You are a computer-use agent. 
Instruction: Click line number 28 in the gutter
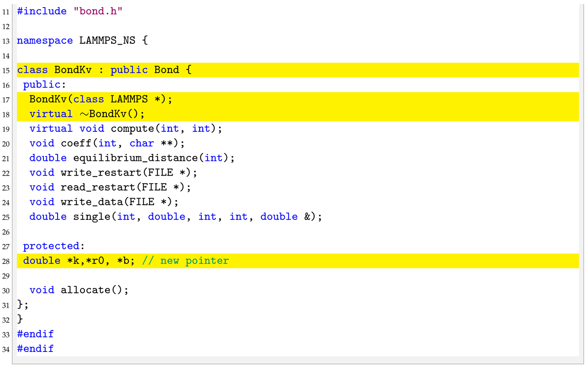click(x=6, y=261)
